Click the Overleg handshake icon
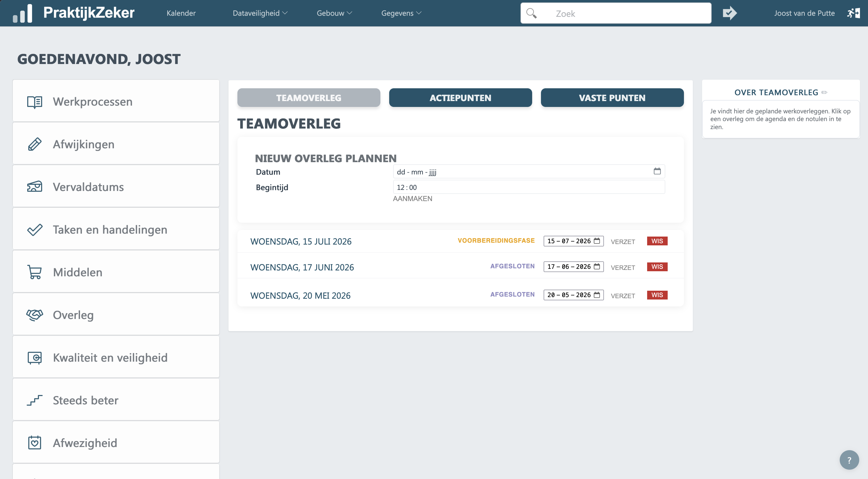 35,315
